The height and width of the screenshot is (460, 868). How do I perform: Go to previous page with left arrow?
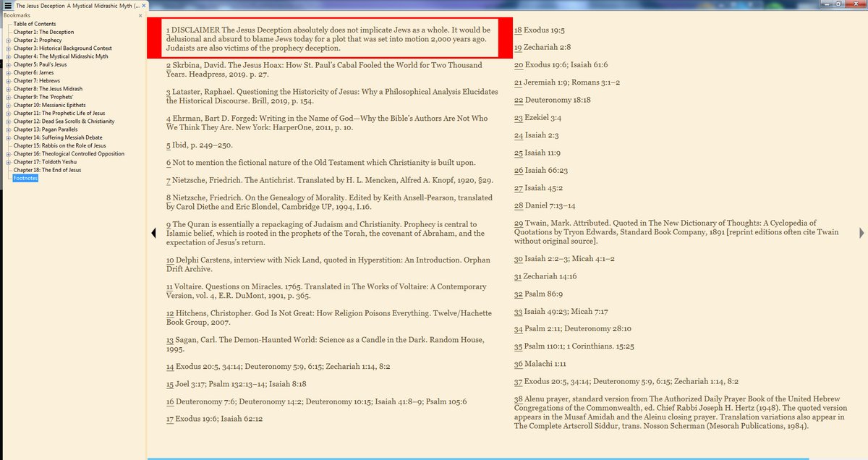153,232
